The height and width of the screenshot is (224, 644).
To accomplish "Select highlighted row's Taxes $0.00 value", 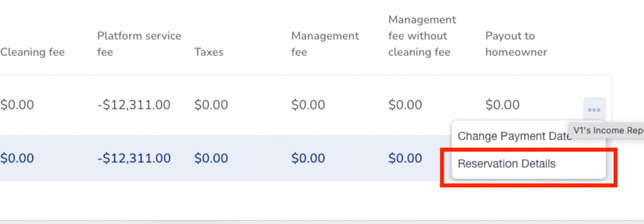I will [211, 158].
